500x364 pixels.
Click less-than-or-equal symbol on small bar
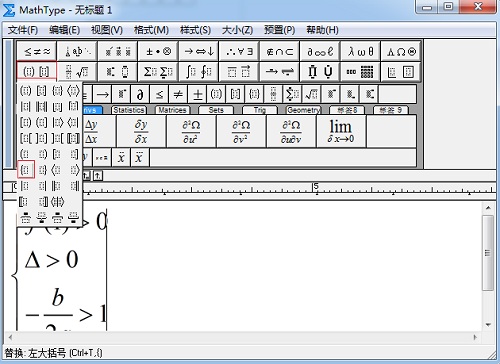(x=159, y=95)
